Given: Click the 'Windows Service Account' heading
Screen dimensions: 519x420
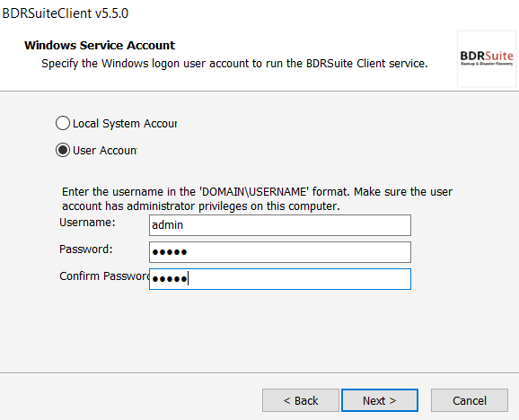Looking at the screenshot, I should coord(100,45).
